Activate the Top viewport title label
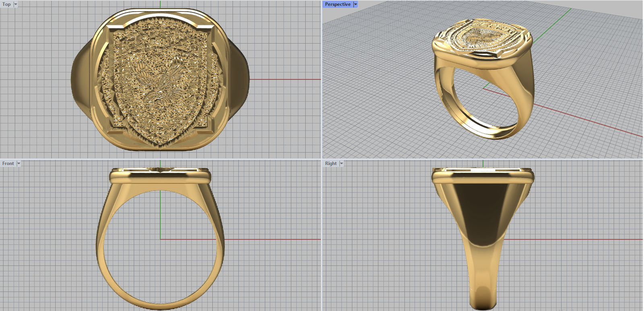Screen dimensions: 644x311 pos(6,4)
